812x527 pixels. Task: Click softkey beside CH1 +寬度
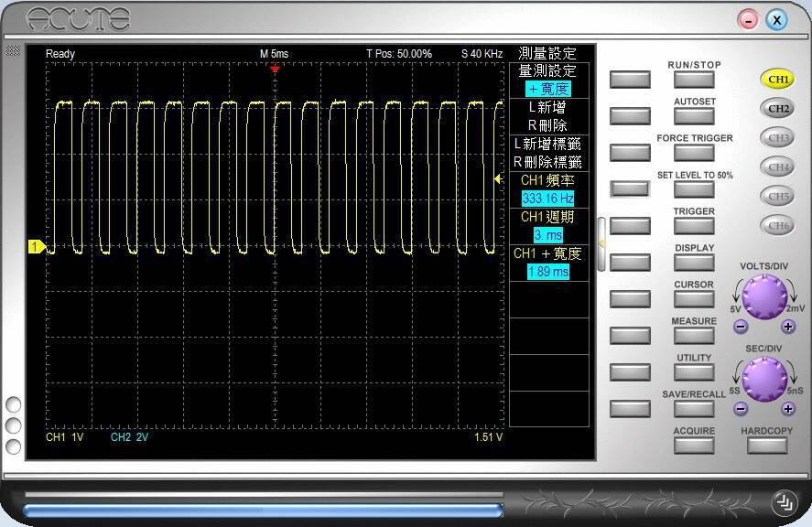(x=630, y=263)
